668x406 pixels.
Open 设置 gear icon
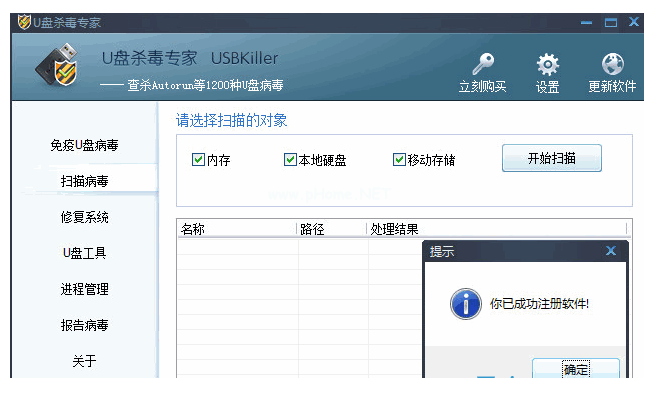click(x=547, y=65)
